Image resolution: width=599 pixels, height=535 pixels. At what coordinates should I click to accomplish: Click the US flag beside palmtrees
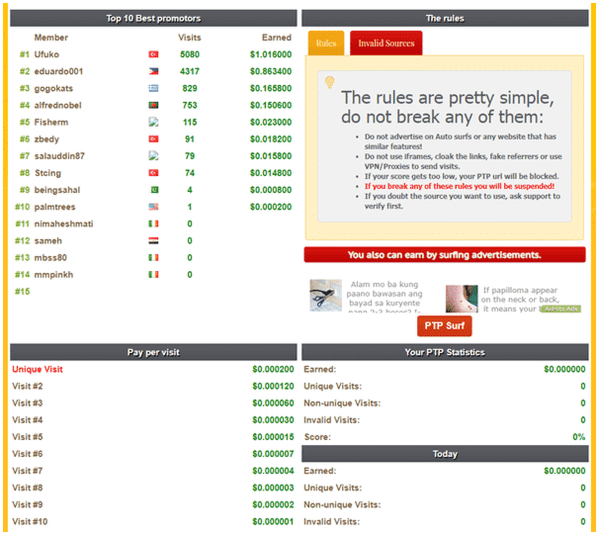pos(154,207)
